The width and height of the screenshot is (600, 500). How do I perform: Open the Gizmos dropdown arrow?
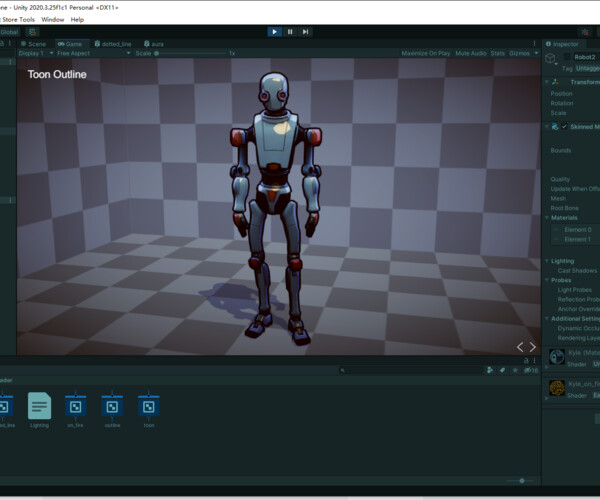click(x=536, y=53)
